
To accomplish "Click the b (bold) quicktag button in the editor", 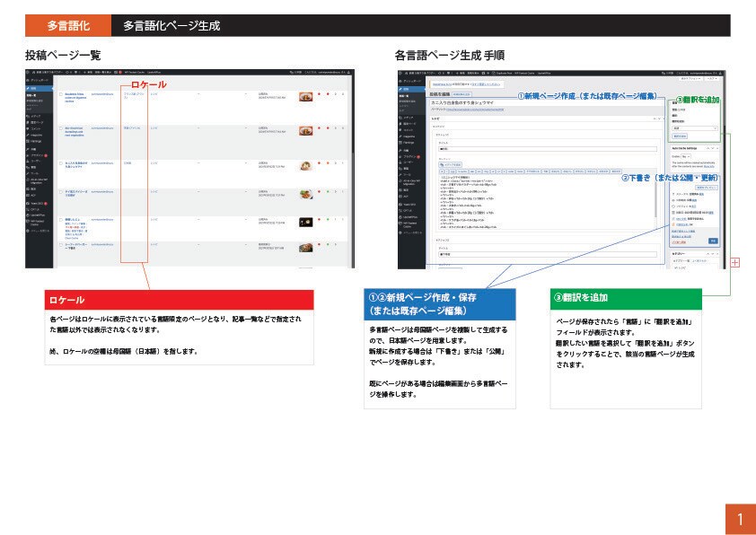I will [x=442, y=171].
